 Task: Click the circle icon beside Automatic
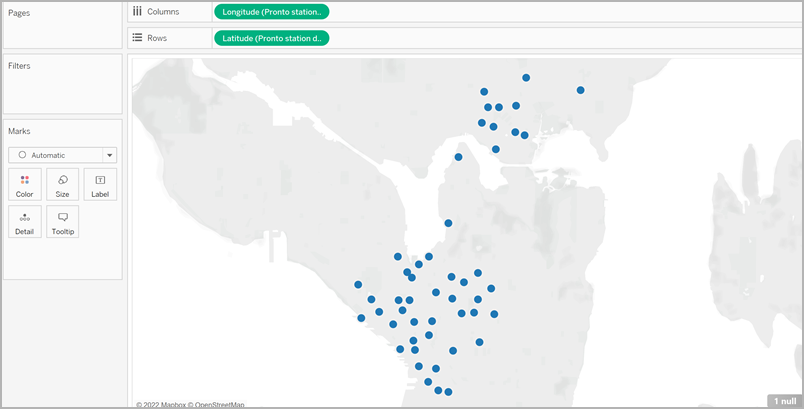tap(22, 155)
